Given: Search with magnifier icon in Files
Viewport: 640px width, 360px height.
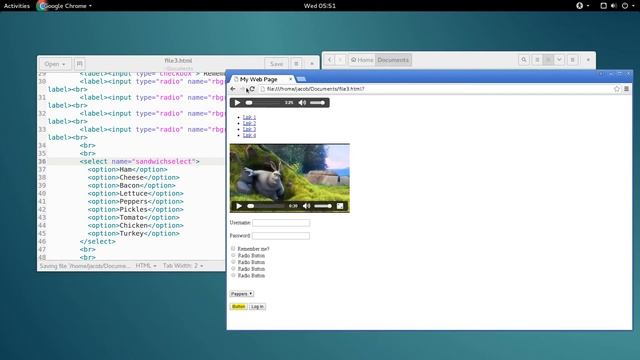Looking at the screenshot, I should coord(524,60).
